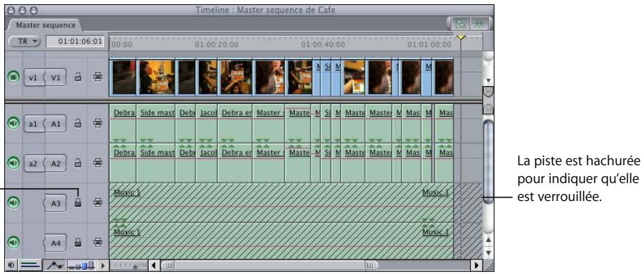The height and width of the screenshot is (274, 644).
Task: Mute the A2 audio track
Action: [x=14, y=163]
